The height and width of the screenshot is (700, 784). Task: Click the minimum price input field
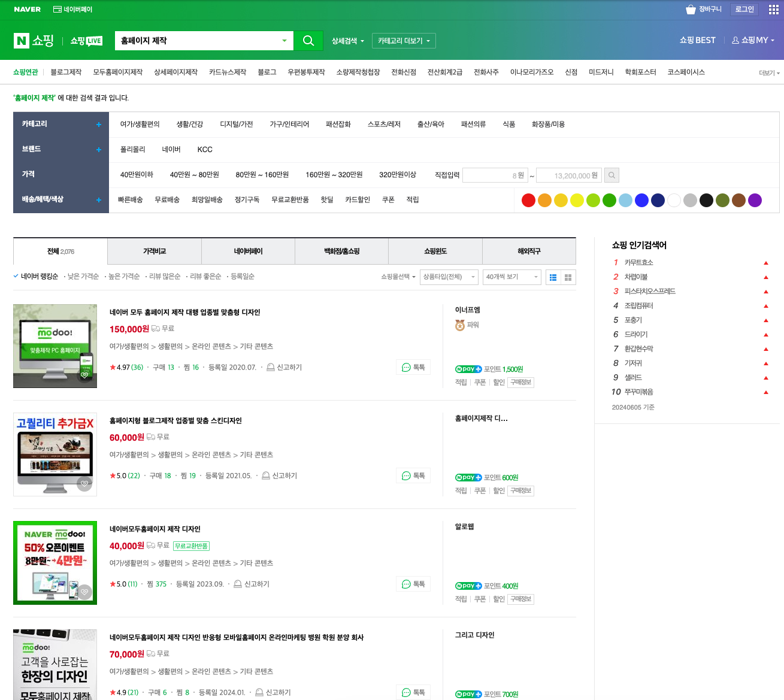495,175
